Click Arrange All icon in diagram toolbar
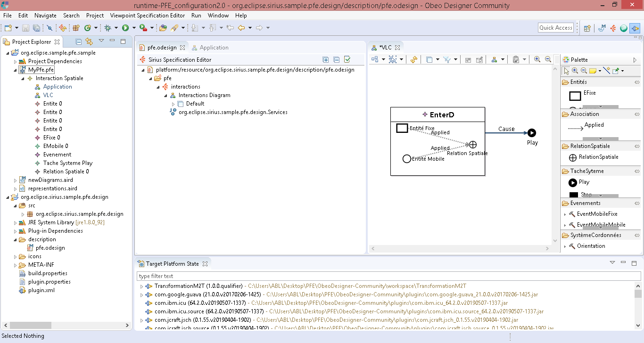 pos(375,59)
